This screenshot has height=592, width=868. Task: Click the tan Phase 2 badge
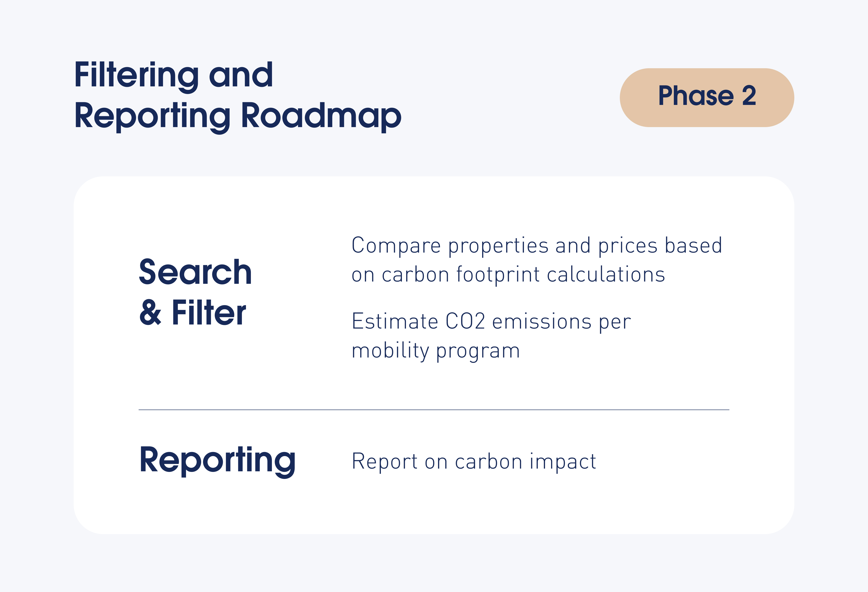coord(707,97)
